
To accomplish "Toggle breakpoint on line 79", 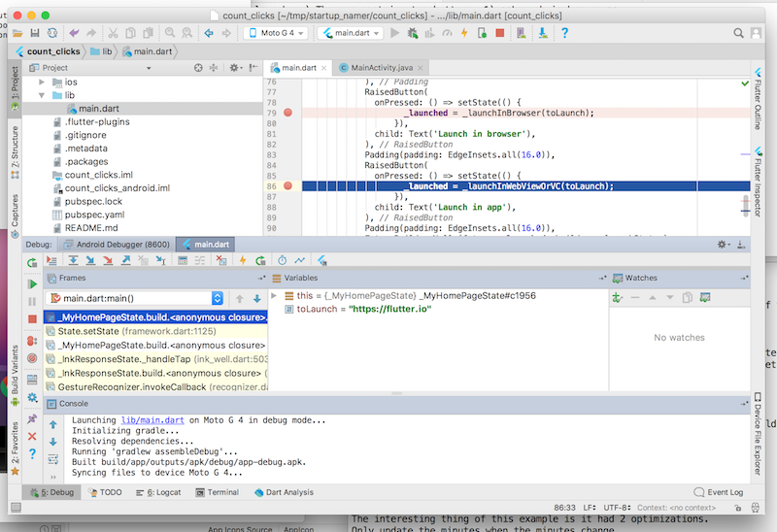I will click(x=287, y=113).
